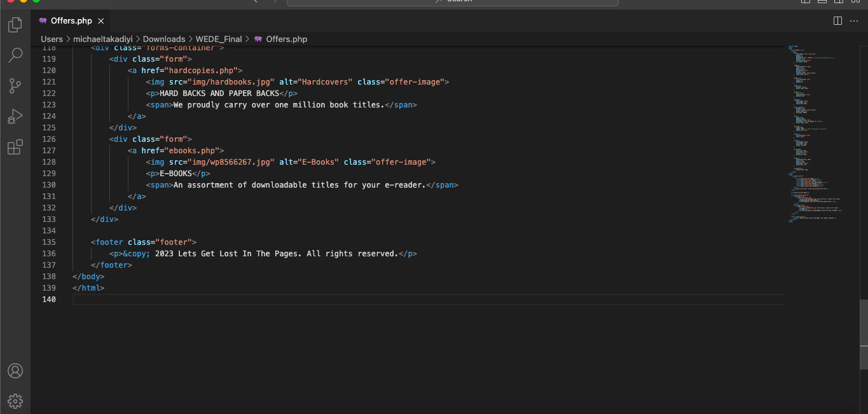Close the Offers.php tab
Screen dimensions: 868x414
pyautogui.click(x=101, y=21)
